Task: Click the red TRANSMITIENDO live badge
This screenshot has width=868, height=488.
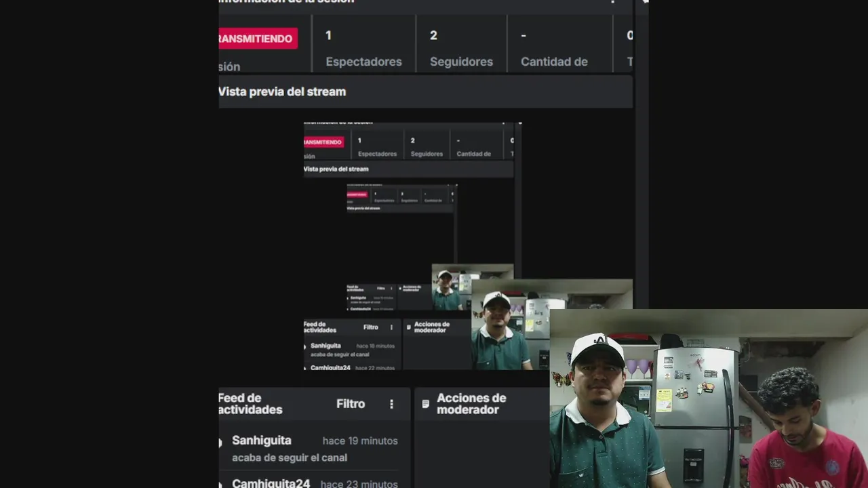Action: [x=258, y=39]
